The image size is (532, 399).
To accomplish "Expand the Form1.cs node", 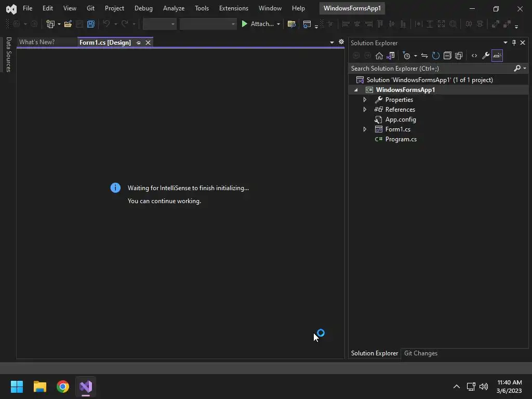I will click(365, 129).
